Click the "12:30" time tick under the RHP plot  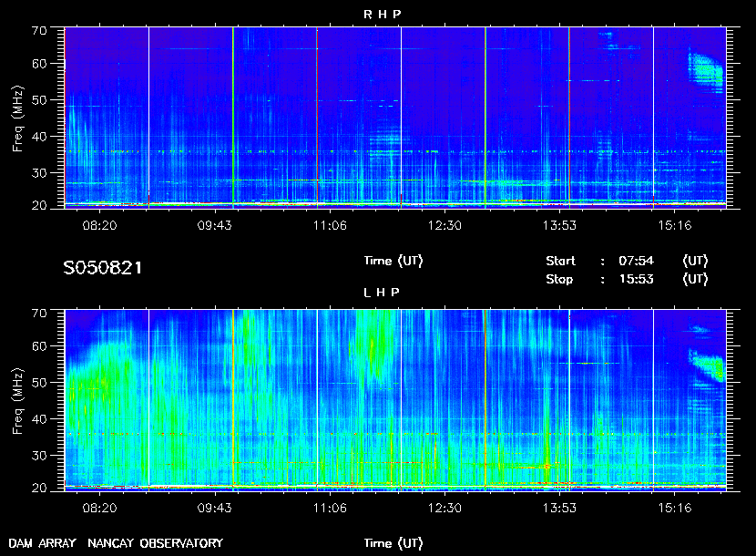tap(444, 225)
